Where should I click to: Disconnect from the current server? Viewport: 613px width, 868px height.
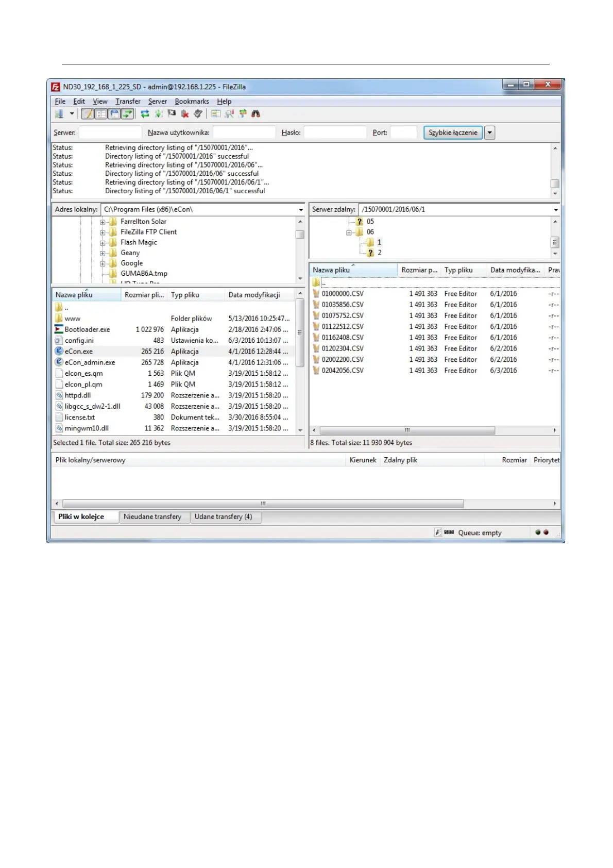tap(185, 114)
